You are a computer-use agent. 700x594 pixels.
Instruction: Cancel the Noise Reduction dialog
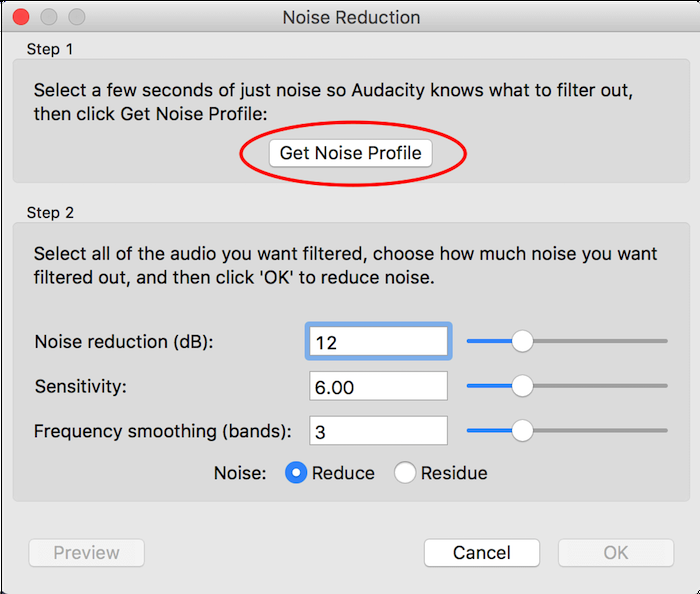[481, 552]
